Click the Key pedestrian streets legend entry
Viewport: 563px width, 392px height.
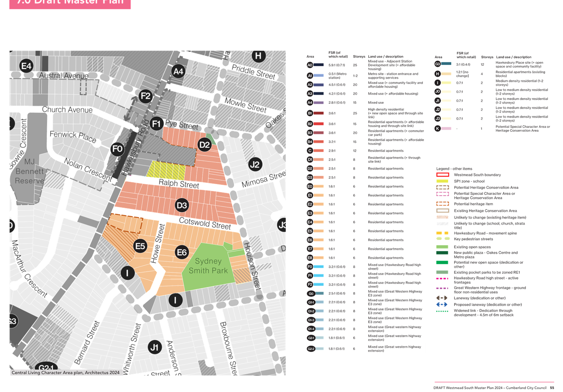tap(473, 239)
